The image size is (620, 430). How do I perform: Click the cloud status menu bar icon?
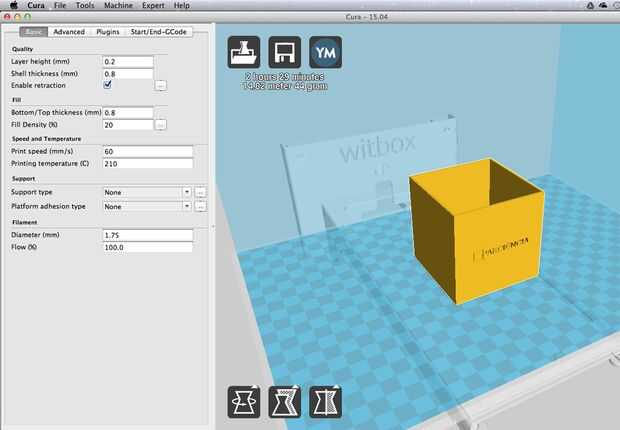click(x=603, y=5)
